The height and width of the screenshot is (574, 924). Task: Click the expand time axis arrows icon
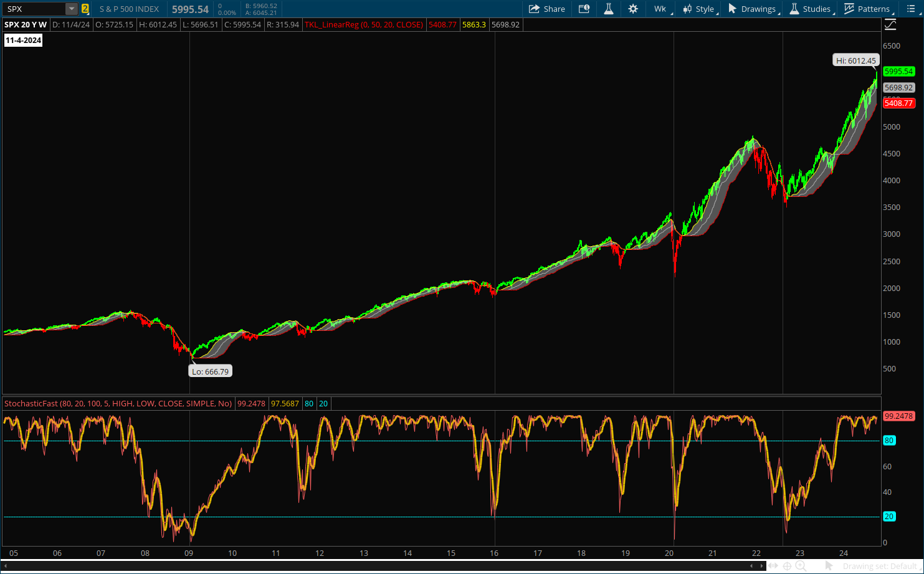point(773,566)
